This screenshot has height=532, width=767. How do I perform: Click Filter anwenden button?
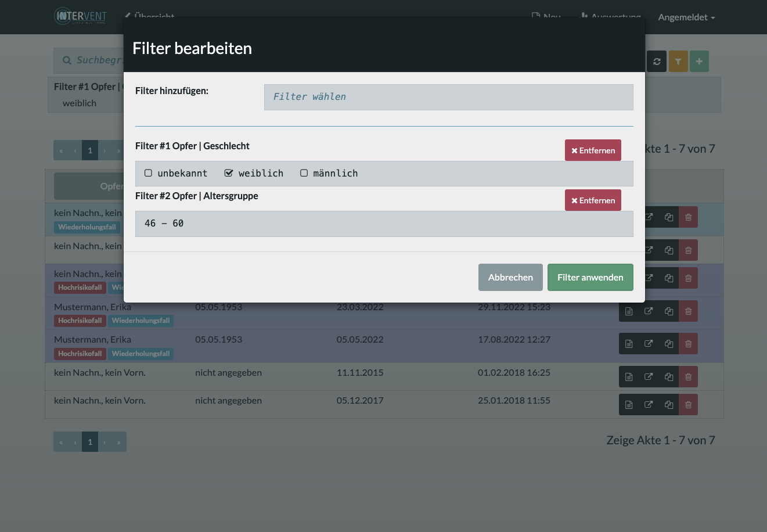pos(590,277)
